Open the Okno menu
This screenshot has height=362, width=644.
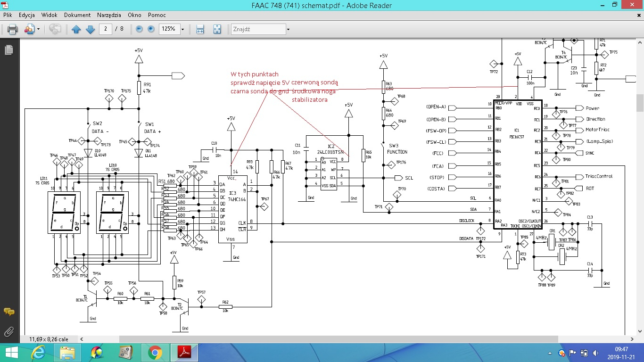[x=134, y=15]
